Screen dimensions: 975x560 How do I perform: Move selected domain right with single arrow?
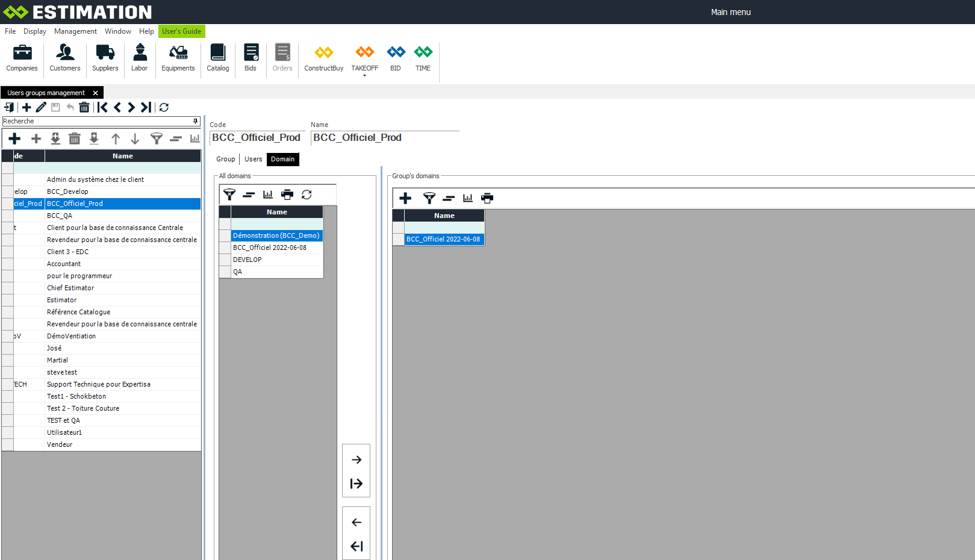pos(356,459)
